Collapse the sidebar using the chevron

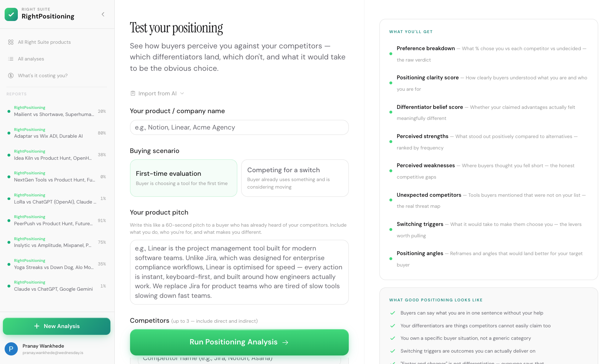[x=103, y=14]
